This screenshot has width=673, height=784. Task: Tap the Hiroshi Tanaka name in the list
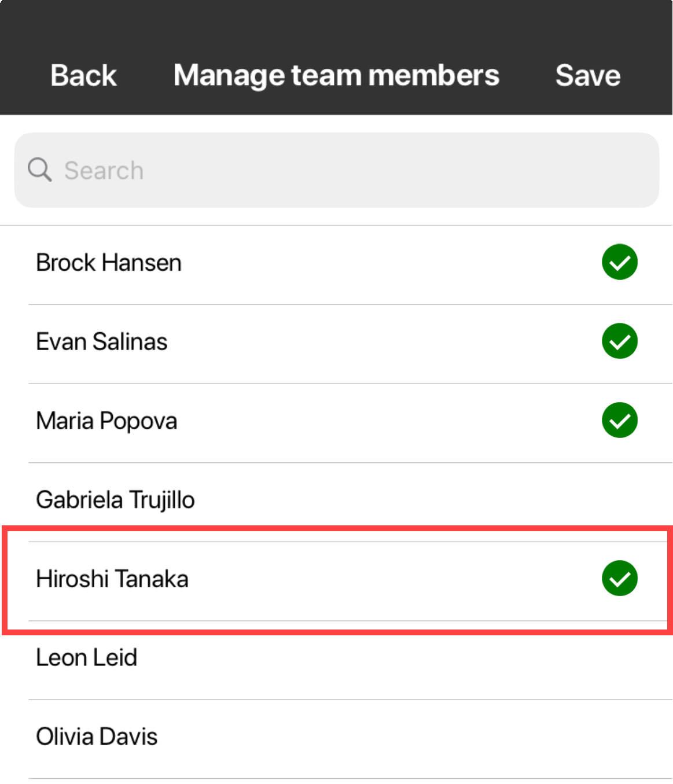pyautogui.click(x=112, y=579)
